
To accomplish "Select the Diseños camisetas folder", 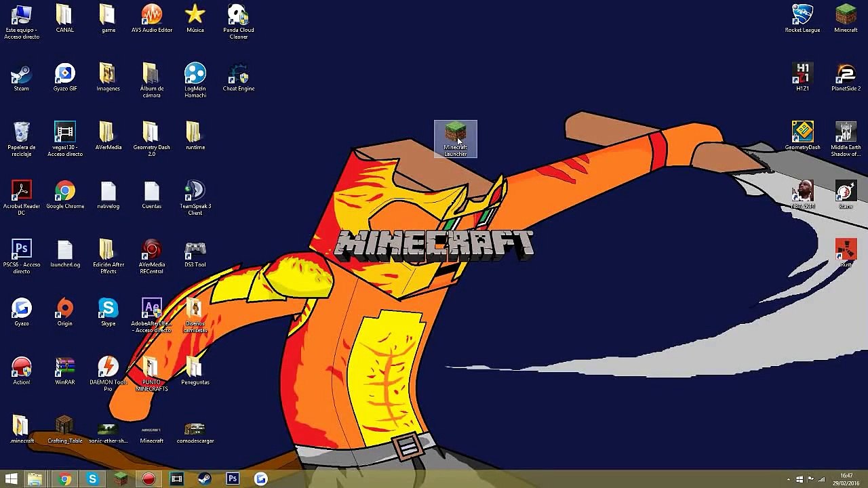I will 195,315.
